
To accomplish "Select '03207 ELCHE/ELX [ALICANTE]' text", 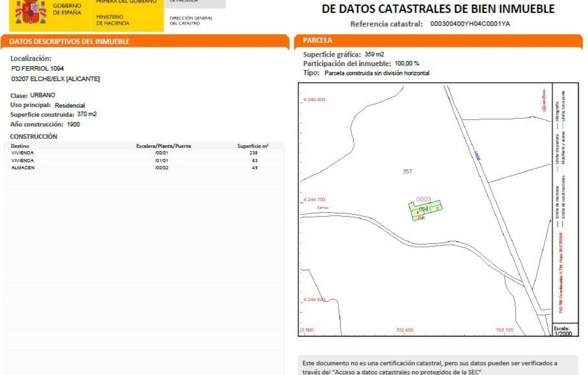I will pyautogui.click(x=56, y=79).
